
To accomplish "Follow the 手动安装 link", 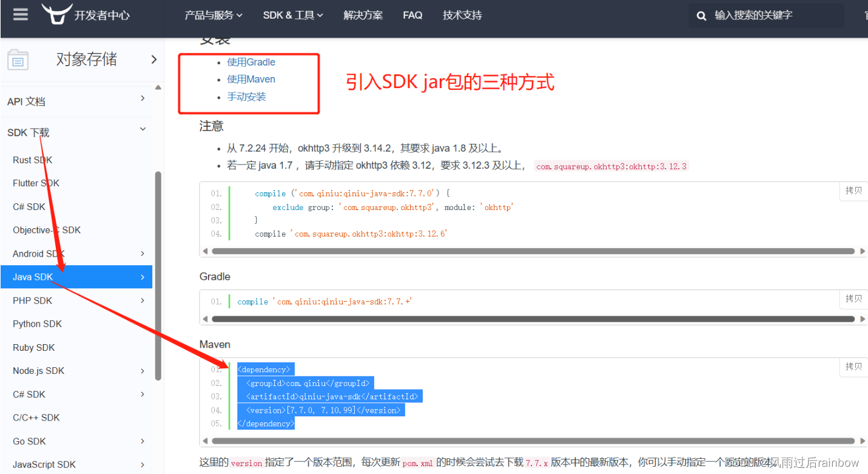I will tap(246, 96).
